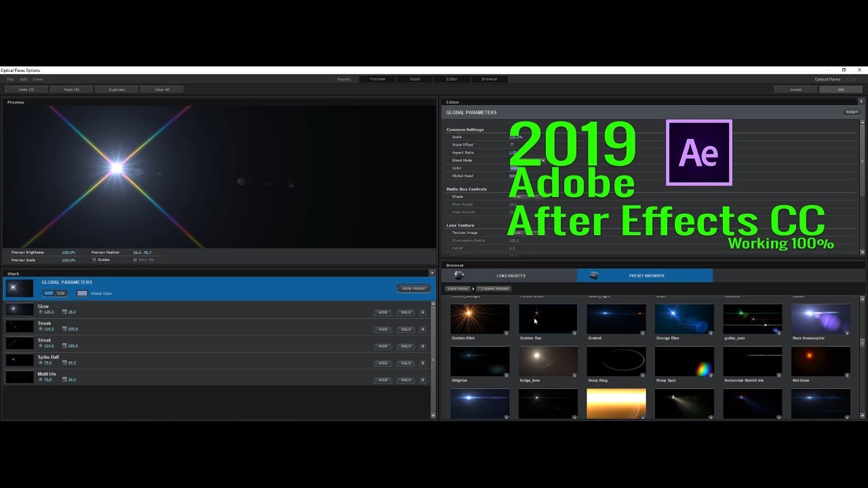Switch to the Lens Objects tab

tap(509, 275)
